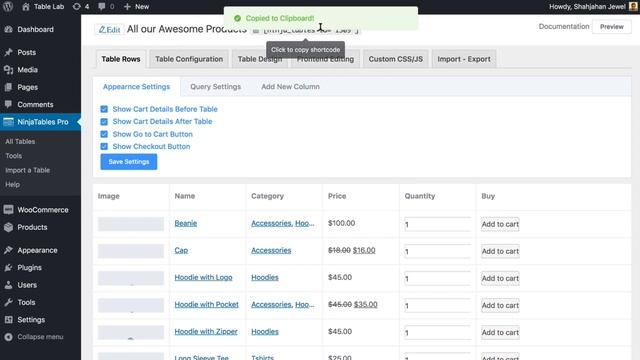Add Hoodie with Logo to cart
Image resolution: width=640 pixels, height=360 pixels.
point(500,278)
